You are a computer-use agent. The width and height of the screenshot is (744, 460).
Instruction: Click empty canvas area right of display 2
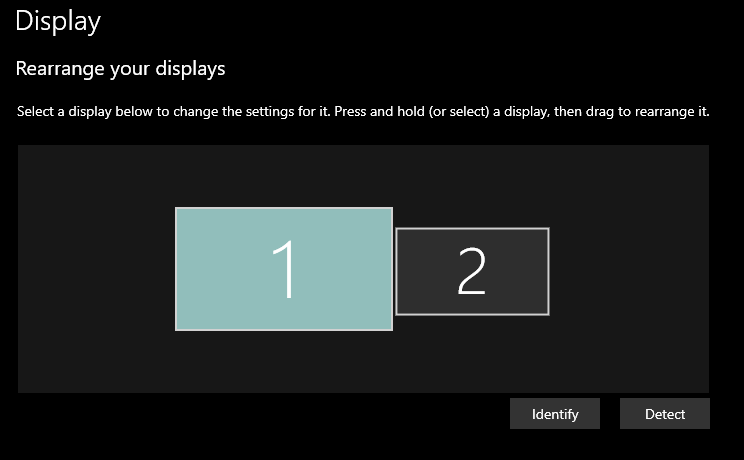click(630, 270)
